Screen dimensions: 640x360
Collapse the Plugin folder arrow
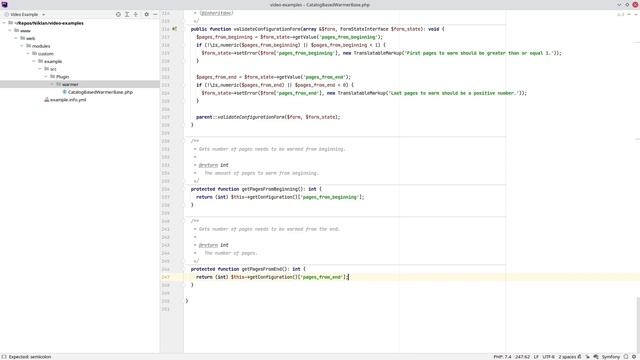coord(46,76)
